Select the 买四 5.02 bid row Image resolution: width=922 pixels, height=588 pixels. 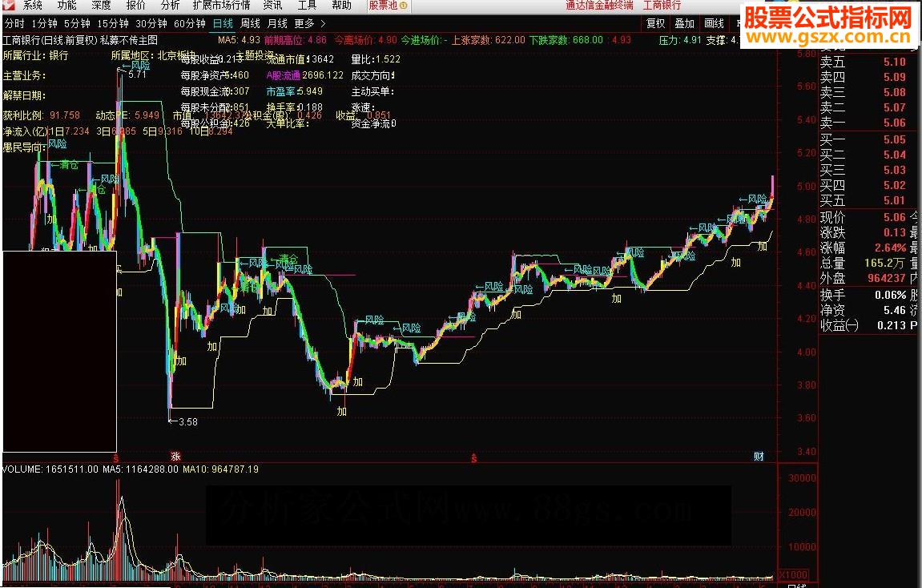[x=864, y=185]
